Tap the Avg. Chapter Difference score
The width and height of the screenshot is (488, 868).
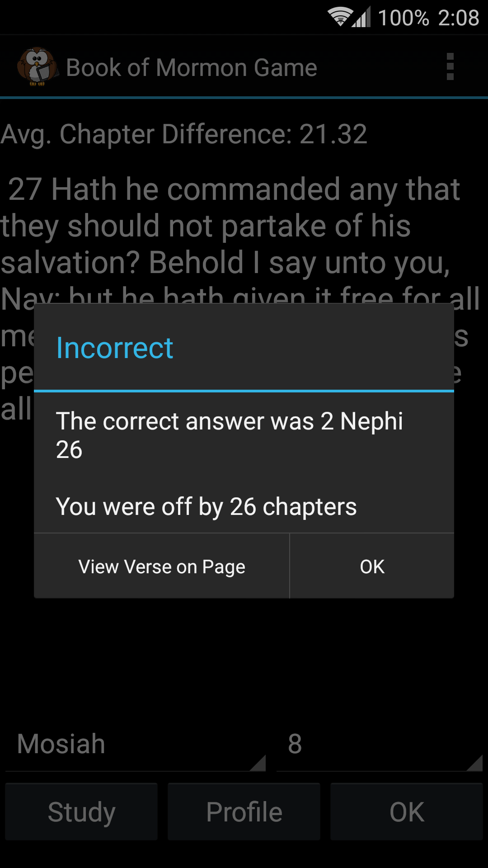point(183,135)
